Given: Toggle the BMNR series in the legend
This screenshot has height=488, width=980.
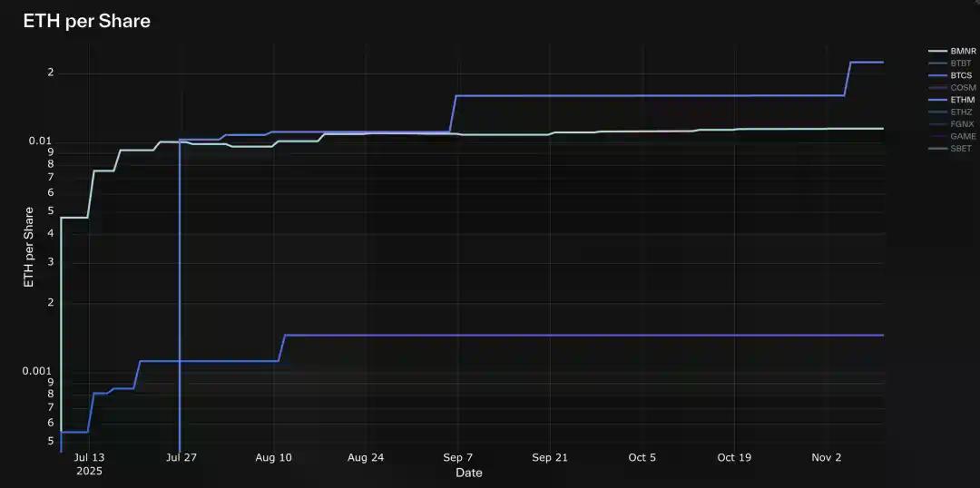Looking at the screenshot, I should [963, 52].
